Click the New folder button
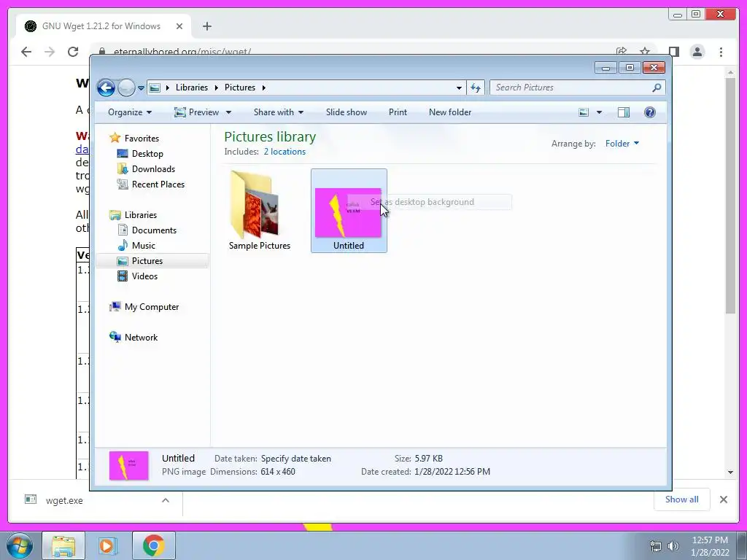 (x=449, y=112)
